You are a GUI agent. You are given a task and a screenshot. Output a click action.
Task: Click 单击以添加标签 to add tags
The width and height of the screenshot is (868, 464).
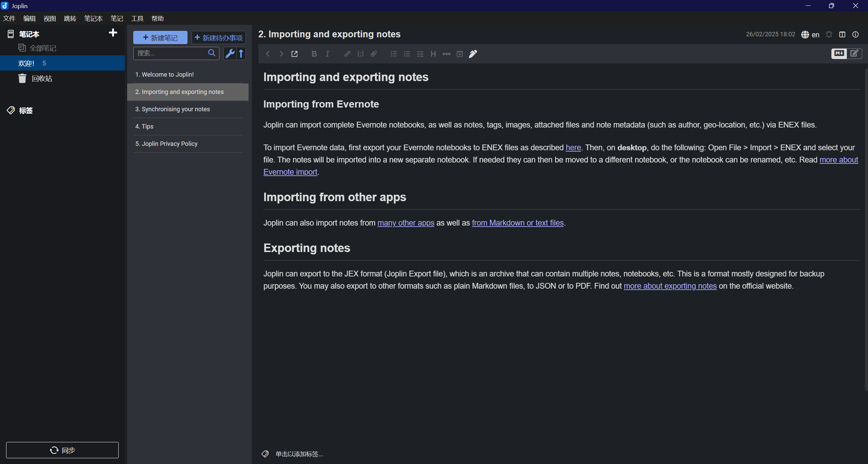(299, 454)
